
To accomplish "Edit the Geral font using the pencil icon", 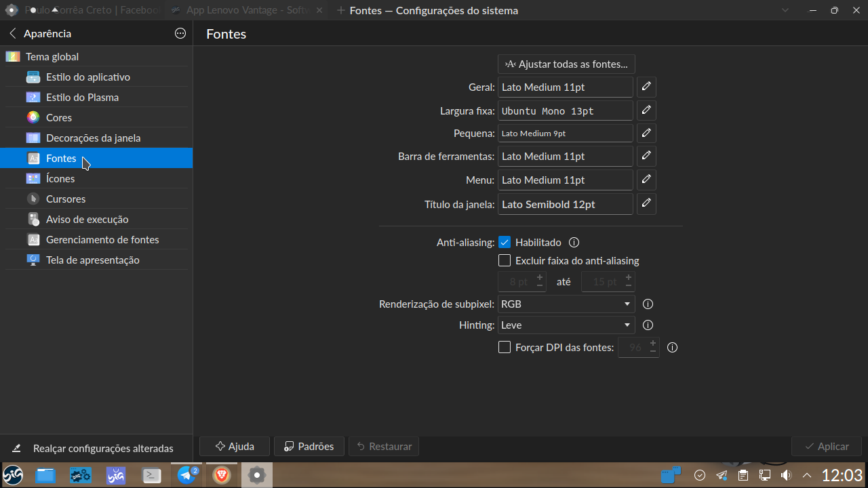I will point(646,87).
